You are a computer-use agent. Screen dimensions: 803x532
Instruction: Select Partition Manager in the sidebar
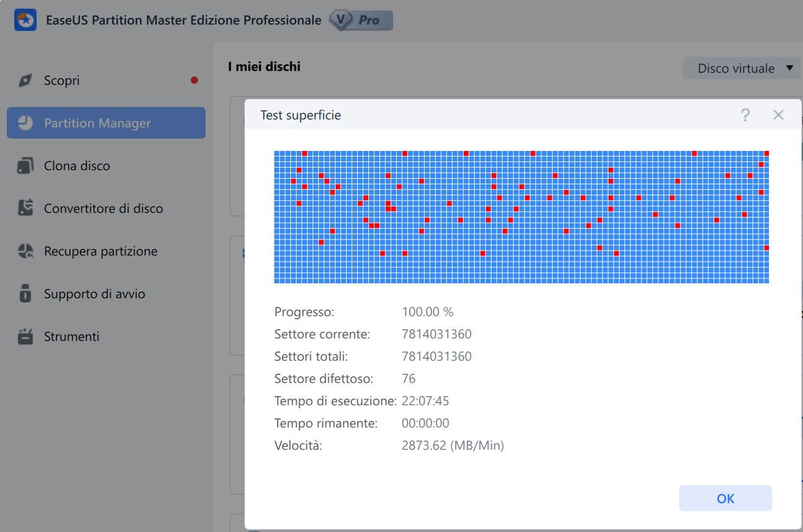point(106,122)
